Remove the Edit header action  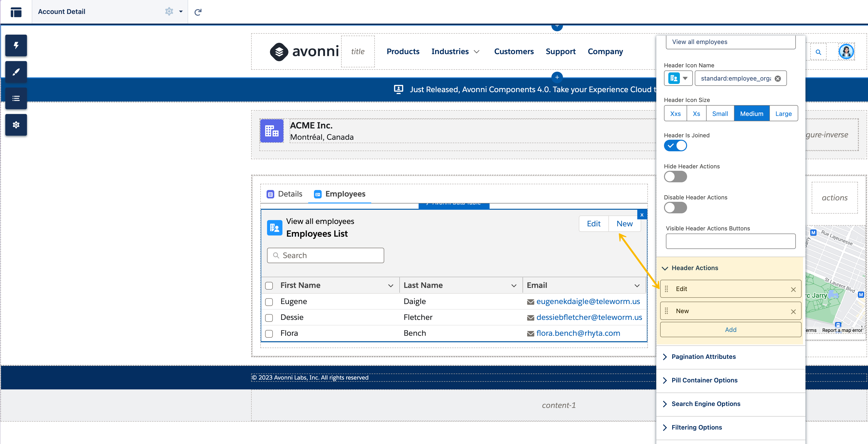(x=793, y=289)
